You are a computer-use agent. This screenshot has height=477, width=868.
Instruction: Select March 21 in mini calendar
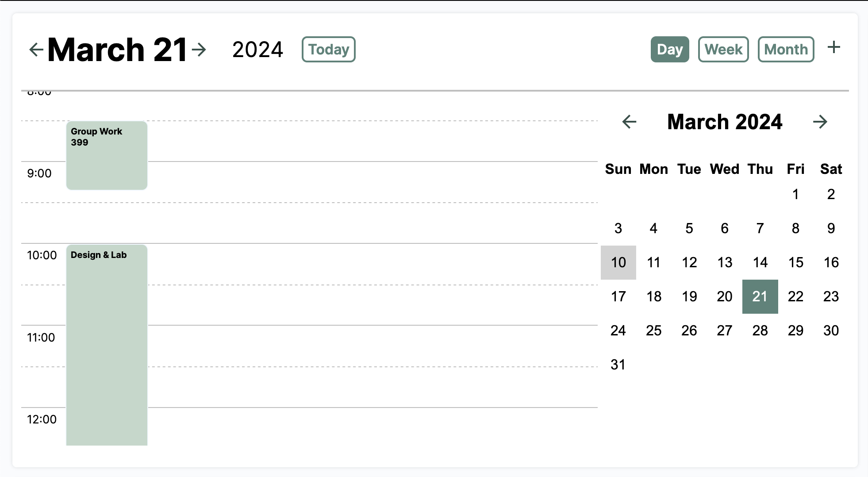pos(760,296)
